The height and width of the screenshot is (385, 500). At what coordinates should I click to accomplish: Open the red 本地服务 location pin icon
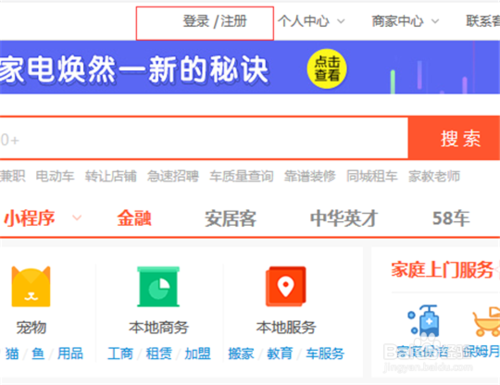point(286,286)
